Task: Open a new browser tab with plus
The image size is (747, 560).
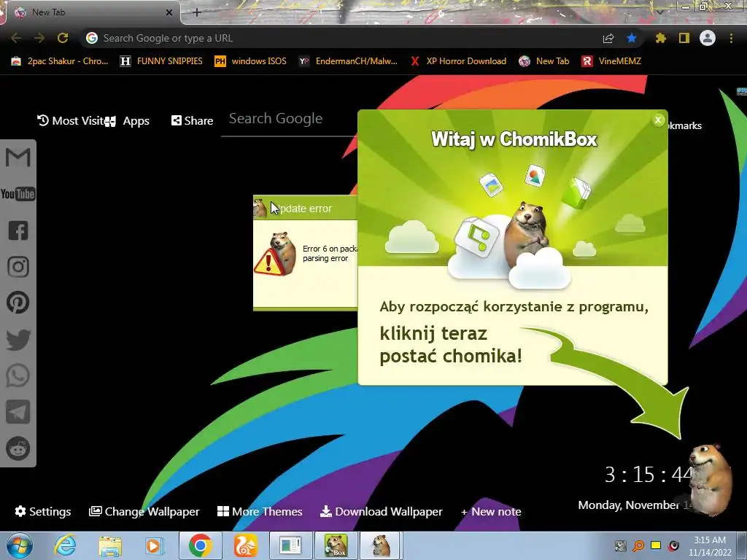Action: (x=197, y=12)
